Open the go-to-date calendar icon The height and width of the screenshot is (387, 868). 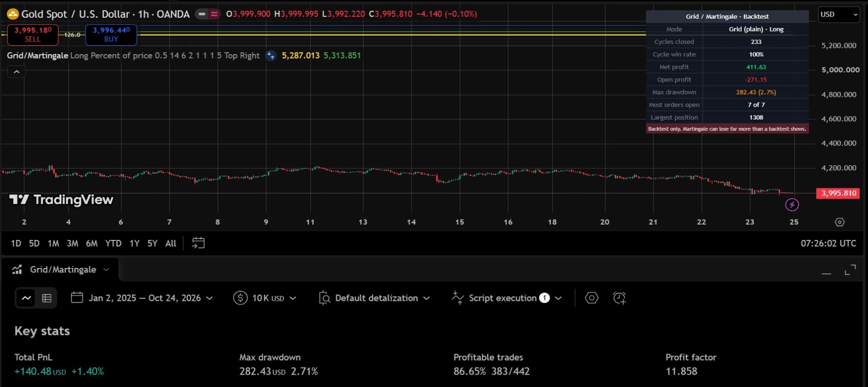tap(198, 243)
